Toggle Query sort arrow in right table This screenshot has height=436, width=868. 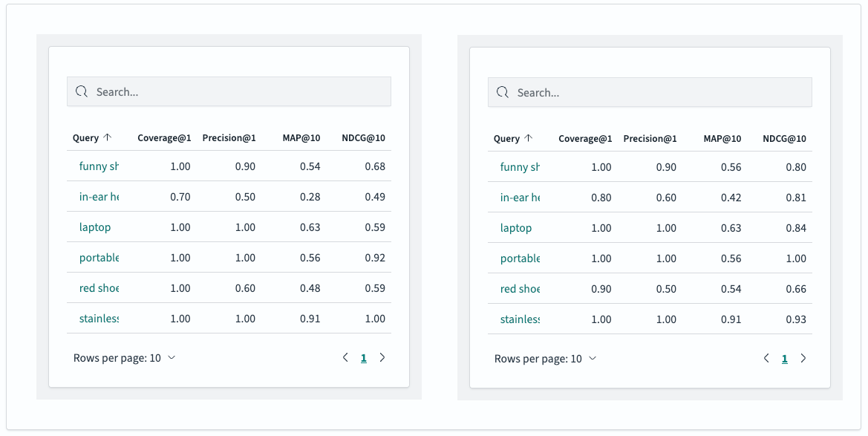[528, 138]
